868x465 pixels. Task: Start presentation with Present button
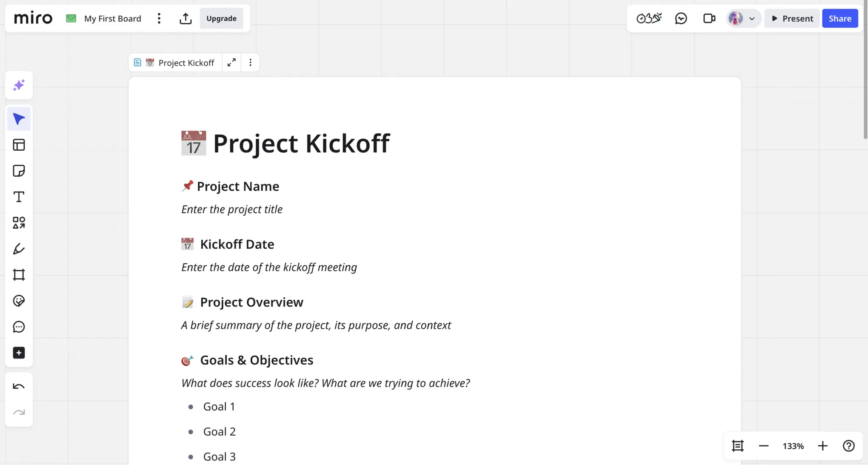point(792,18)
